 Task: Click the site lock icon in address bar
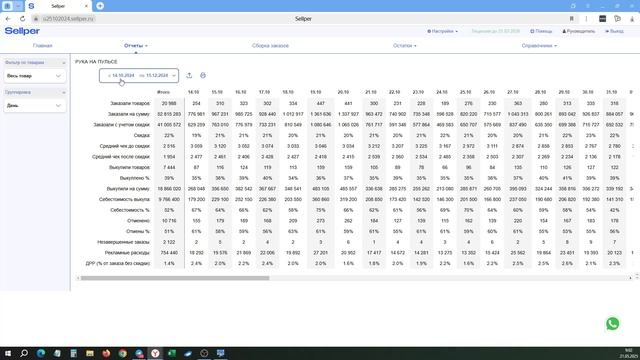coord(36,19)
